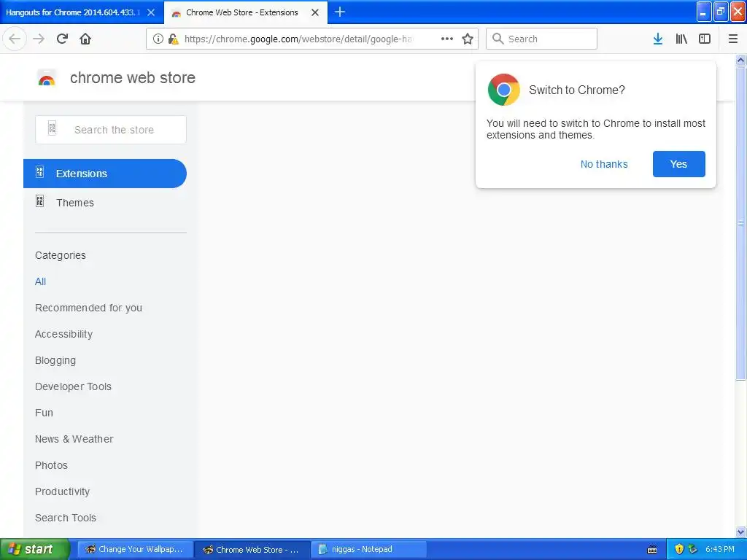
Task: Select Chrome Web Store - Extensions tab
Action: click(241, 12)
